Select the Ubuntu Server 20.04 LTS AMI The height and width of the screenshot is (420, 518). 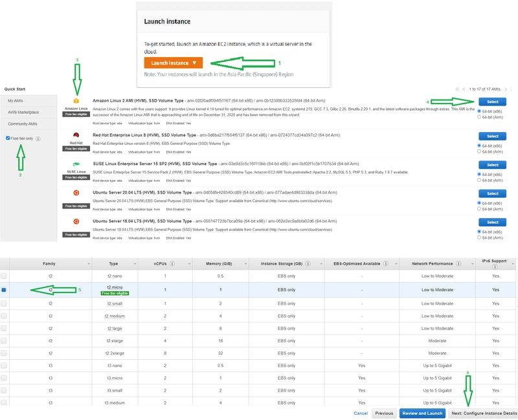[x=492, y=193]
